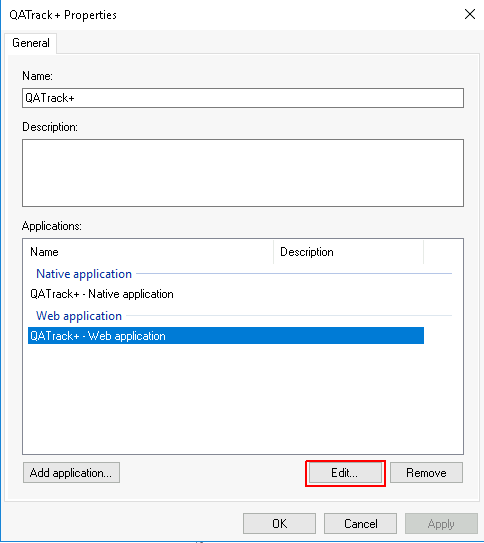
Task: Click the Web application group header
Action: click(79, 316)
